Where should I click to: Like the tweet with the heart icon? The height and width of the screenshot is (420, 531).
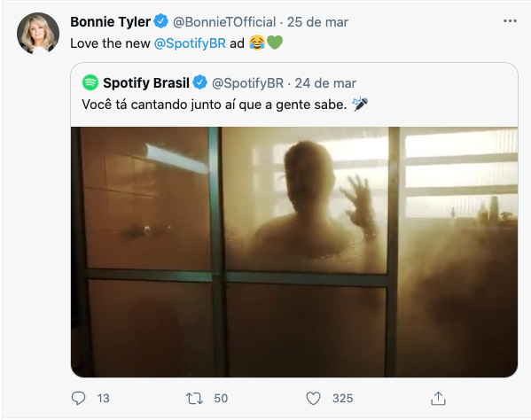pos(313,399)
